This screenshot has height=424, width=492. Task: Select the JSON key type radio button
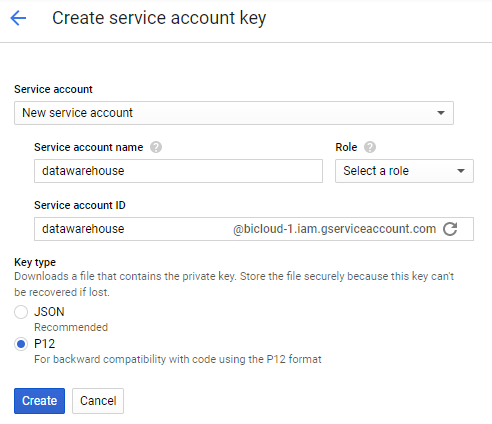coord(21,312)
